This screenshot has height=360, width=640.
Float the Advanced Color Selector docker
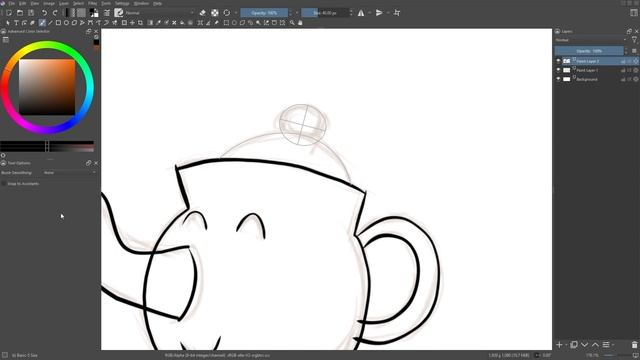click(x=89, y=31)
